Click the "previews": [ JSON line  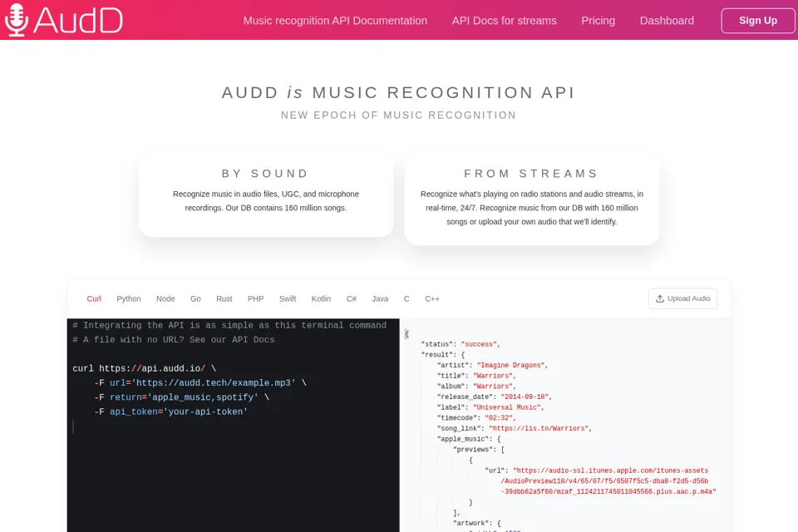click(479, 450)
